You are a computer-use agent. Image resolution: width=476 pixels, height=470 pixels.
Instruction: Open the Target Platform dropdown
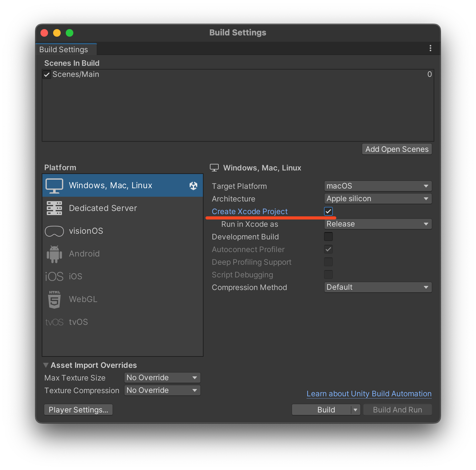pos(378,186)
